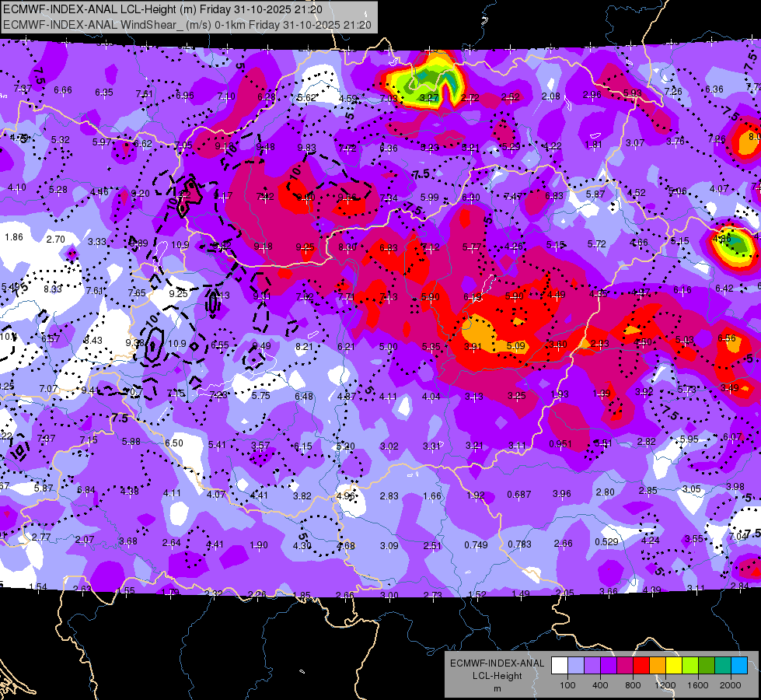Click the legend scale label 100
The image size is (761, 700).
[x=567, y=685]
